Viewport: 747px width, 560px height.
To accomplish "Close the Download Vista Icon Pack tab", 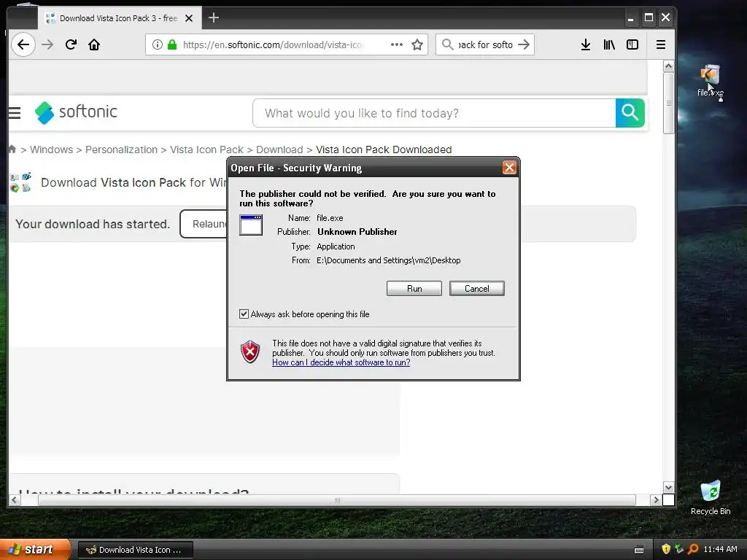I will (189, 18).
